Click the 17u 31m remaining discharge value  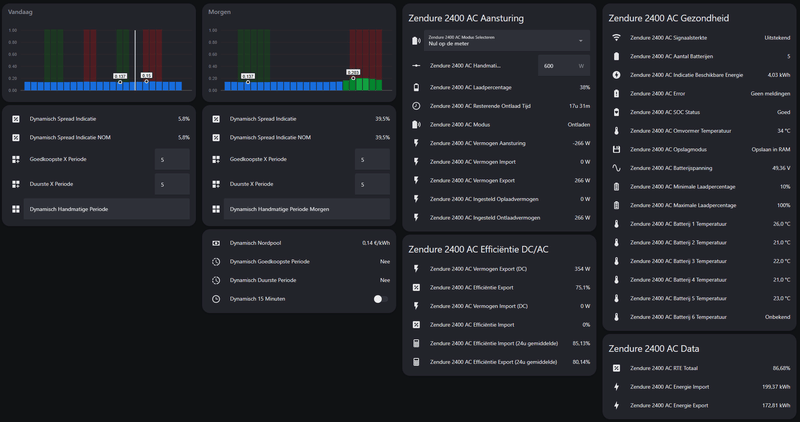coord(580,106)
